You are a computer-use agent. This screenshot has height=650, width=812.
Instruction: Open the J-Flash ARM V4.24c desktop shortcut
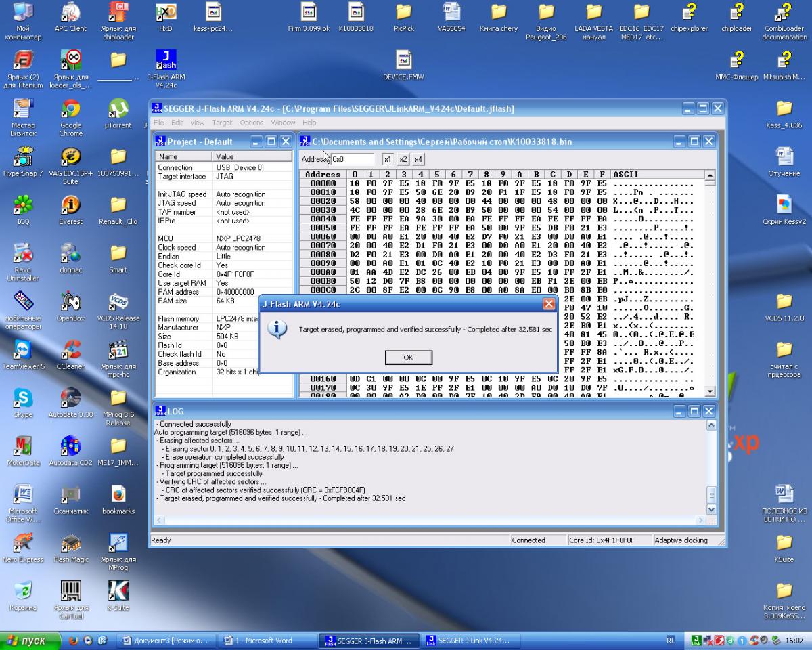166,61
